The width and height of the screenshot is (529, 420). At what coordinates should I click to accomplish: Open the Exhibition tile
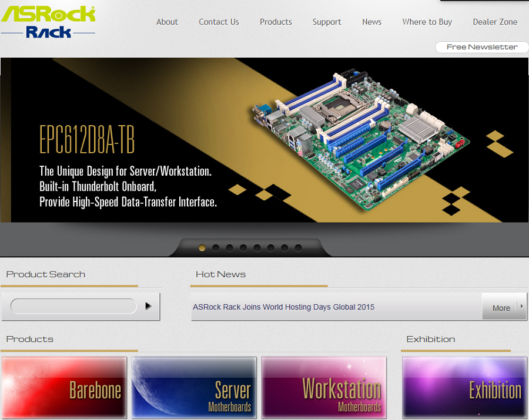[464, 388]
